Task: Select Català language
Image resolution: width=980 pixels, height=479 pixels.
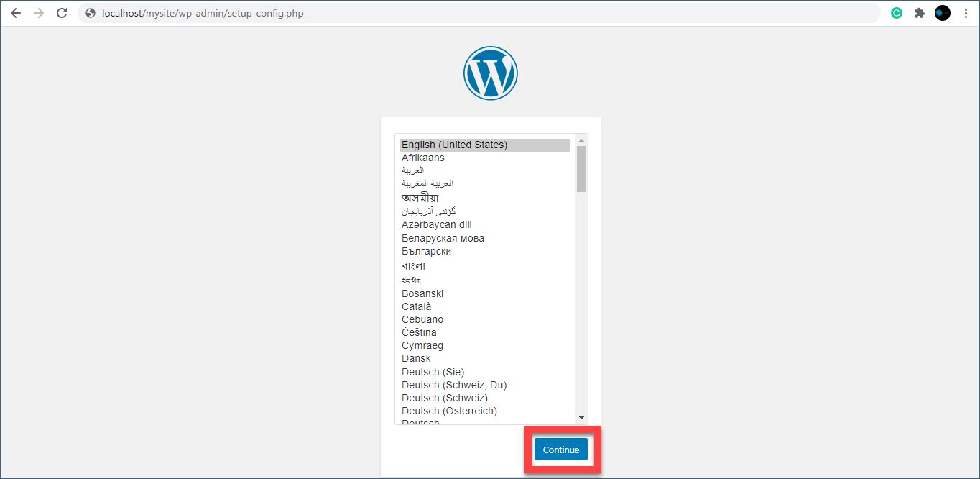Action: click(x=485, y=306)
